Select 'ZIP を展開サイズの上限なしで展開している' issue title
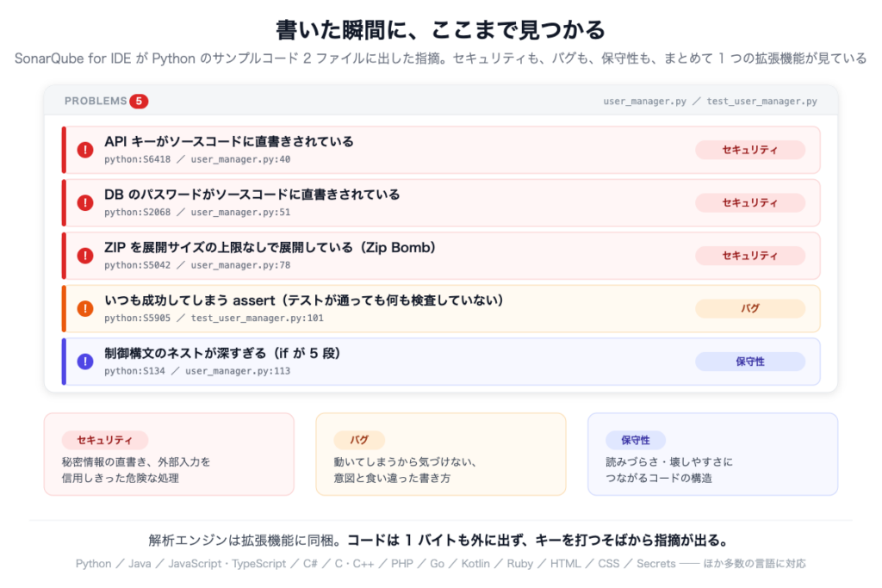The width and height of the screenshot is (882, 588). click(x=228, y=247)
